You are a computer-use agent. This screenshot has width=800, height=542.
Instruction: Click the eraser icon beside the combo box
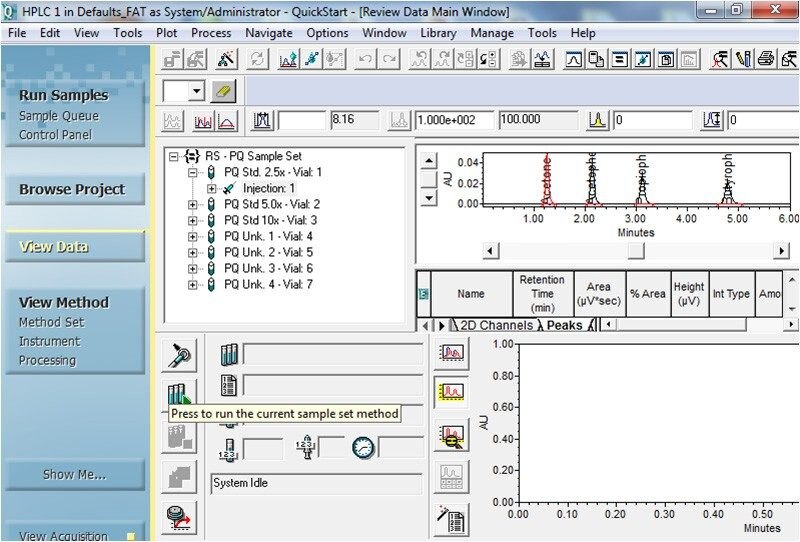[x=223, y=92]
